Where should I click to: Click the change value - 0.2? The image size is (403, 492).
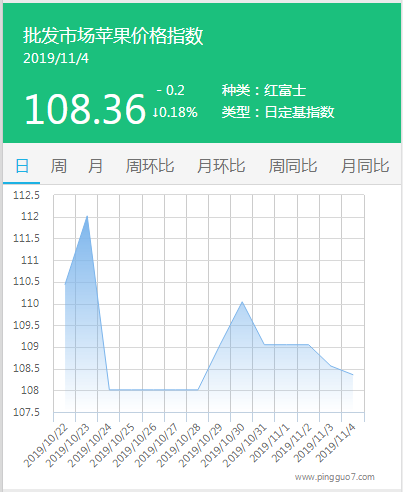point(171,90)
